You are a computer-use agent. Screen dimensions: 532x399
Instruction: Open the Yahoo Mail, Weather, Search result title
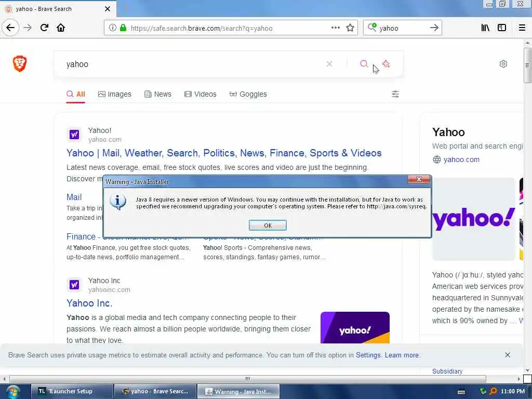pyautogui.click(x=224, y=153)
